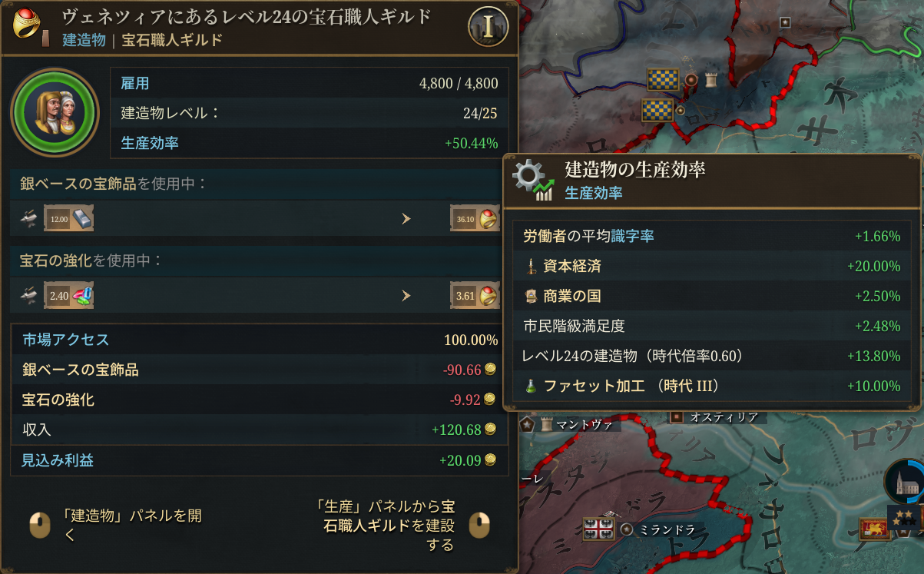Image resolution: width=924 pixels, height=574 pixels.
Task: Open the 生産効率 link under tooltip title
Action: click(594, 193)
